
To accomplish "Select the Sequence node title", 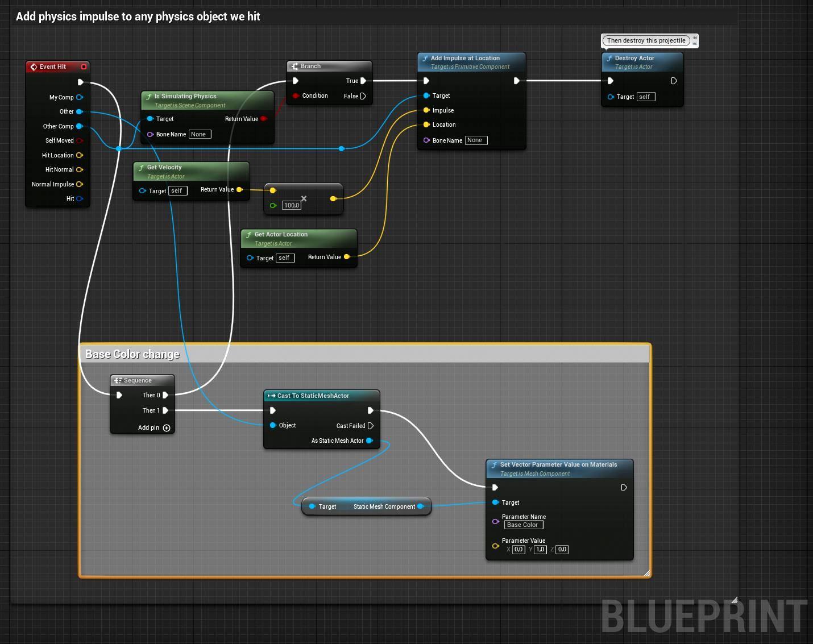I will (x=138, y=380).
